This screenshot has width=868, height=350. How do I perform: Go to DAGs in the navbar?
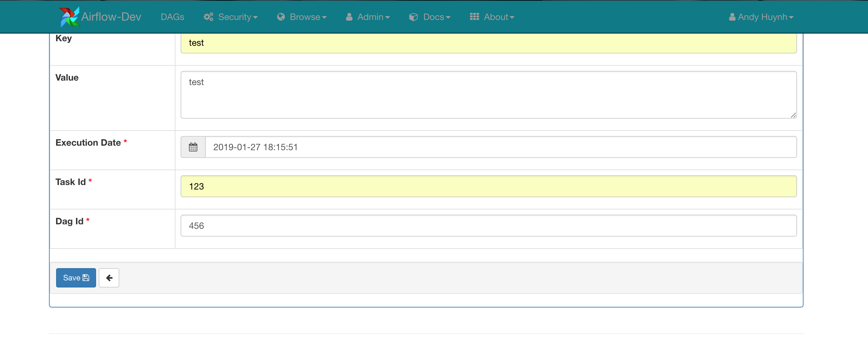pos(172,17)
